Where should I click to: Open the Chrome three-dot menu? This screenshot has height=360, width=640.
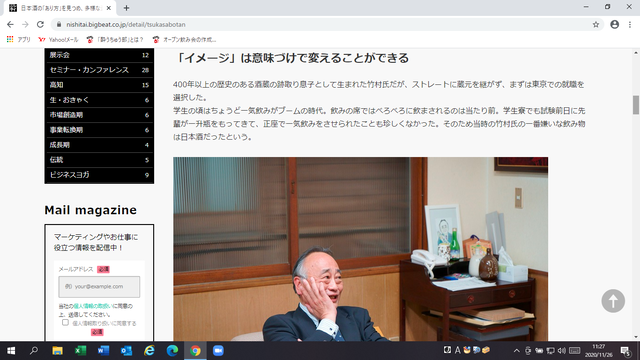630,24
